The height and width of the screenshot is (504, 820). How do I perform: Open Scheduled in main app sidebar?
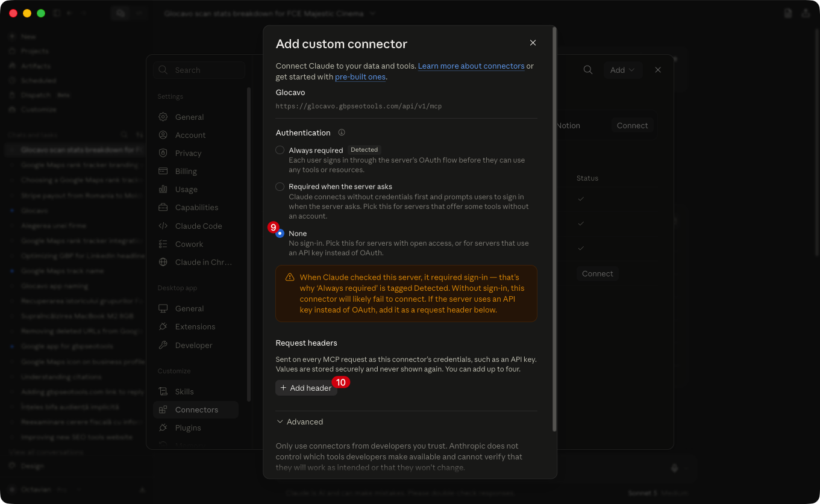click(x=38, y=80)
